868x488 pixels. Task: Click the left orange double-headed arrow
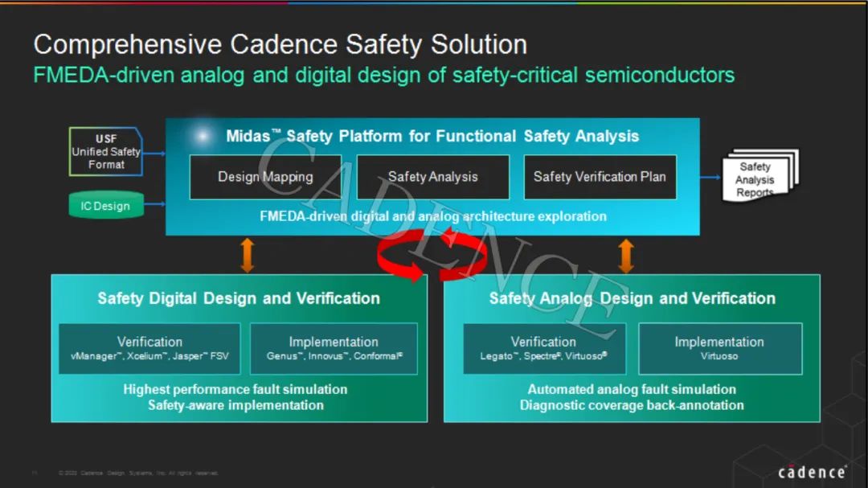(247, 255)
